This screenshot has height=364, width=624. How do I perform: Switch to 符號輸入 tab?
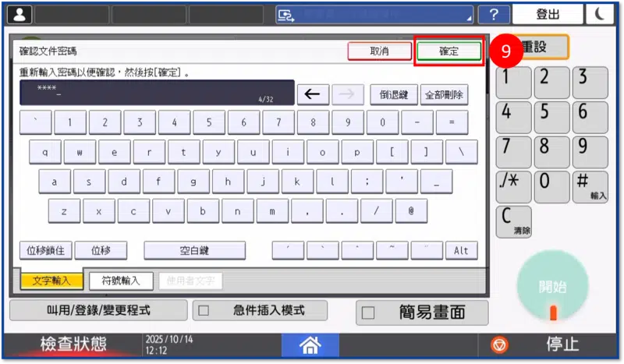point(121,281)
